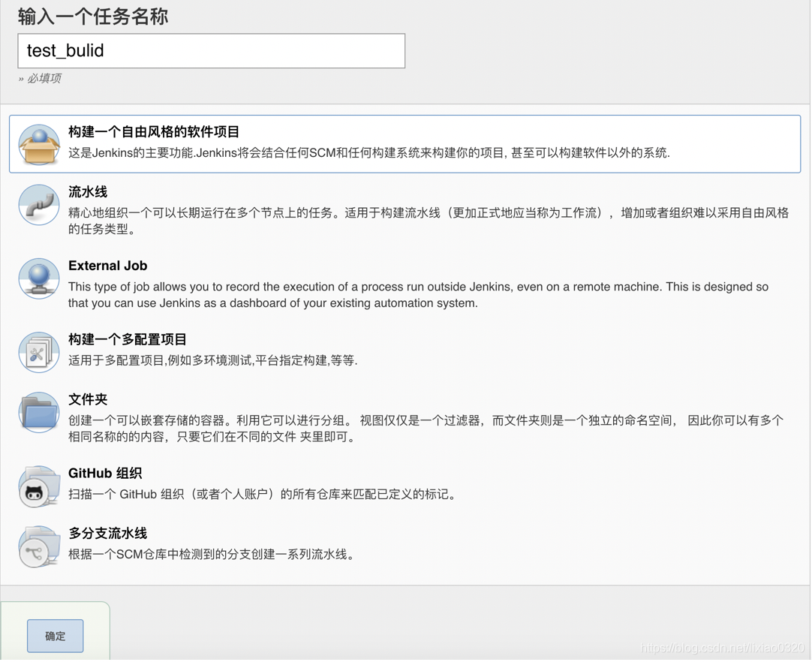Click the freestyle project box icon
Screen dimensions: 812x662
[39, 145]
